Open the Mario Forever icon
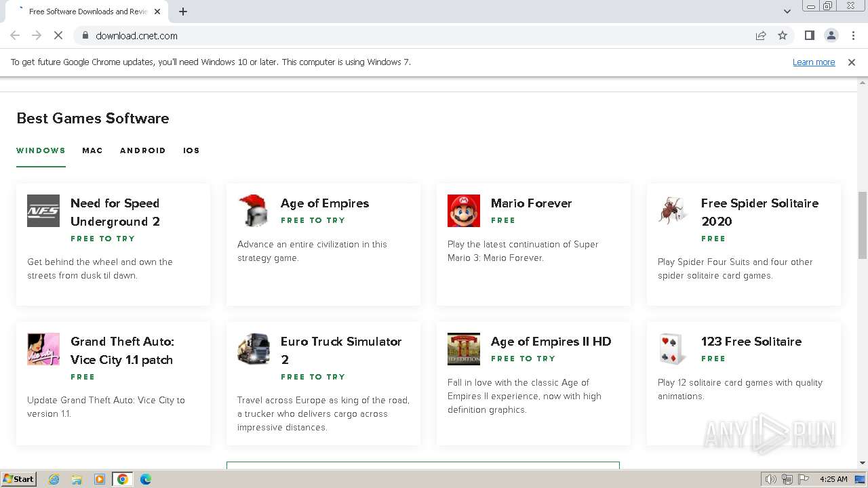The width and height of the screenshot is (868, 488). click(x=464, y=211)
